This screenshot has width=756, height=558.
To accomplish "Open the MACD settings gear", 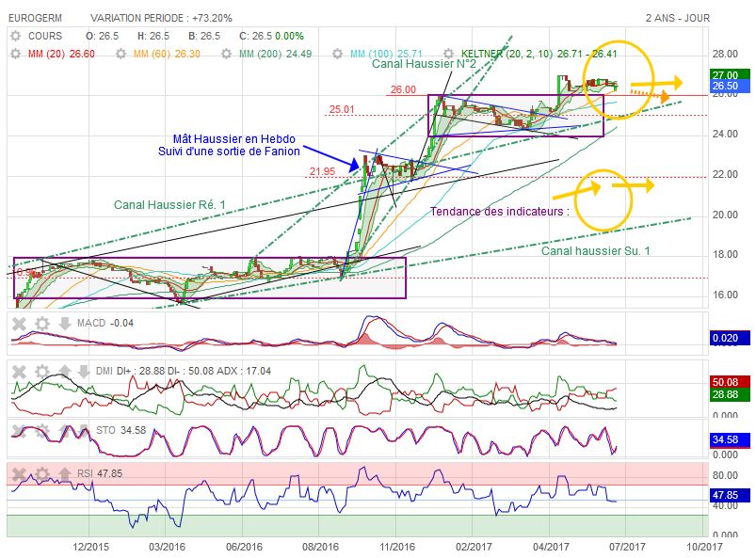I will click(42, 324).
